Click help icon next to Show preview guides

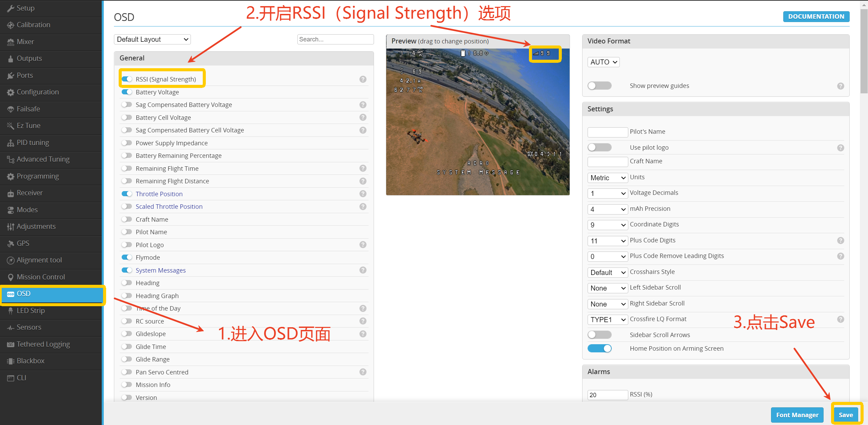tap(841, 86)
